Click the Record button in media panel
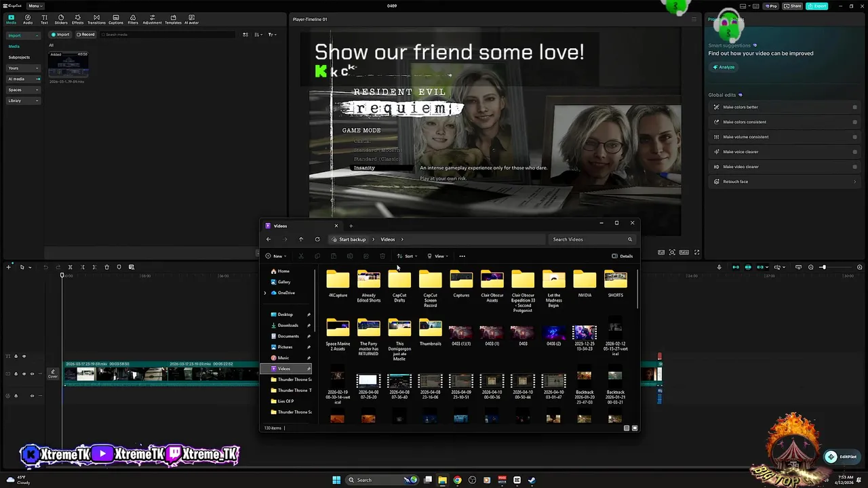 pyautogui.click(x=85, y=35)
